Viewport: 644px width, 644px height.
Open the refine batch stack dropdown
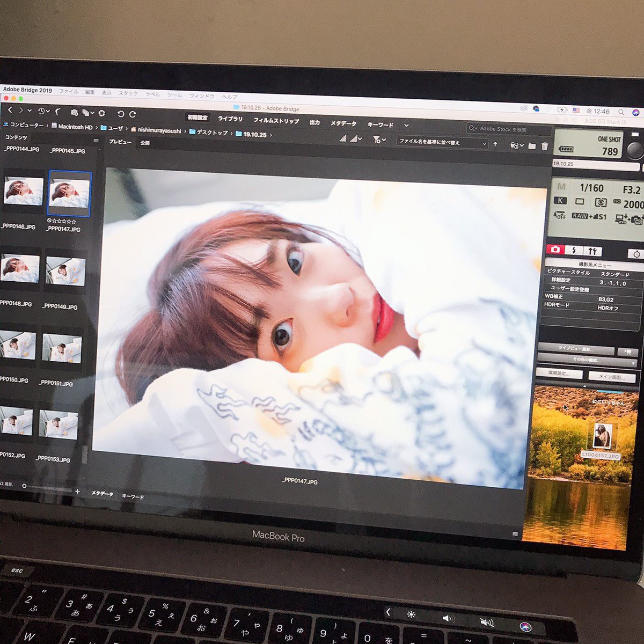pyautogui.click(x=88, y=113)
